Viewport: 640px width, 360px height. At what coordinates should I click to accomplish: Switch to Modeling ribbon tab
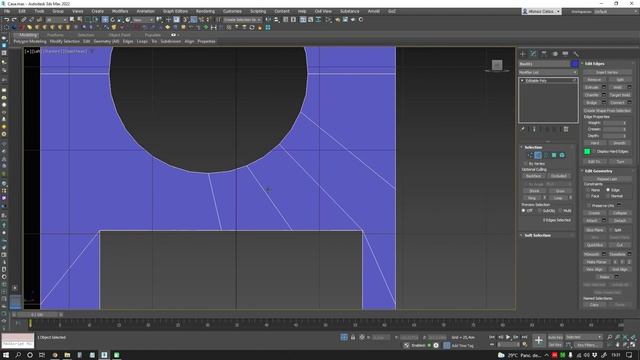tap(28, 35)
